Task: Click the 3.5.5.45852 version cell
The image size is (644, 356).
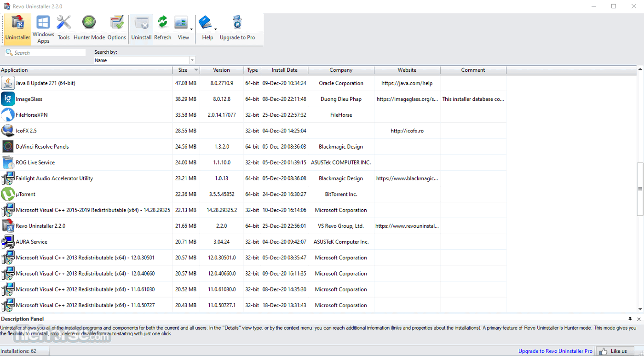Action: point(221,194)
